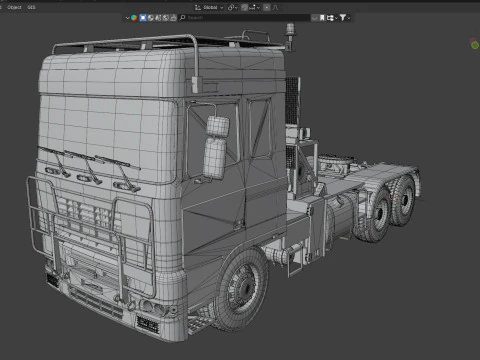Open the Global transform orientation dropdown

209,7
